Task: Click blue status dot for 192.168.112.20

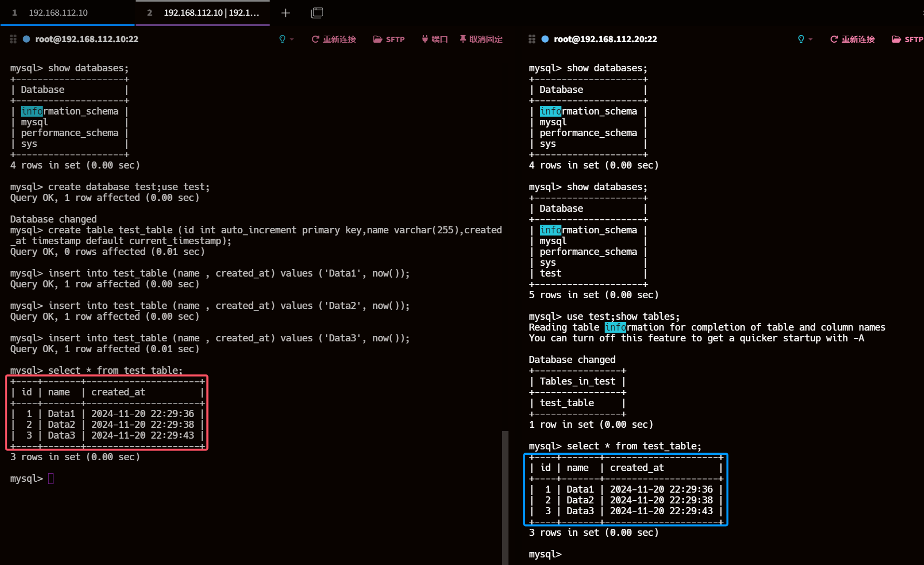Action: coord(545,39)
